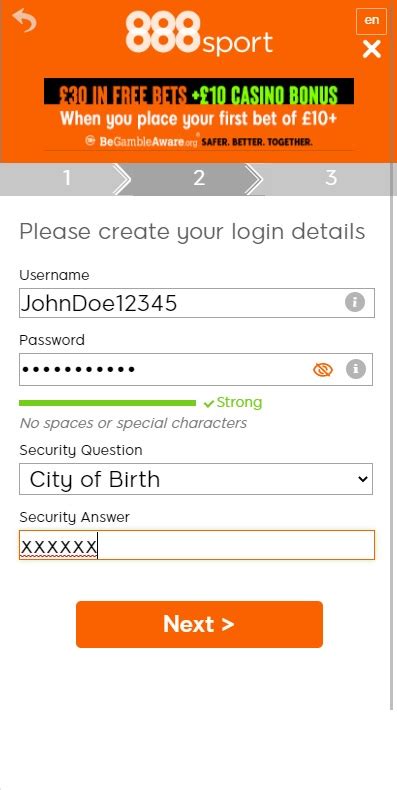Click inside the Security Answer field
Image resolution: width=397 pixels, height=790 pixels.
point(196,545)
